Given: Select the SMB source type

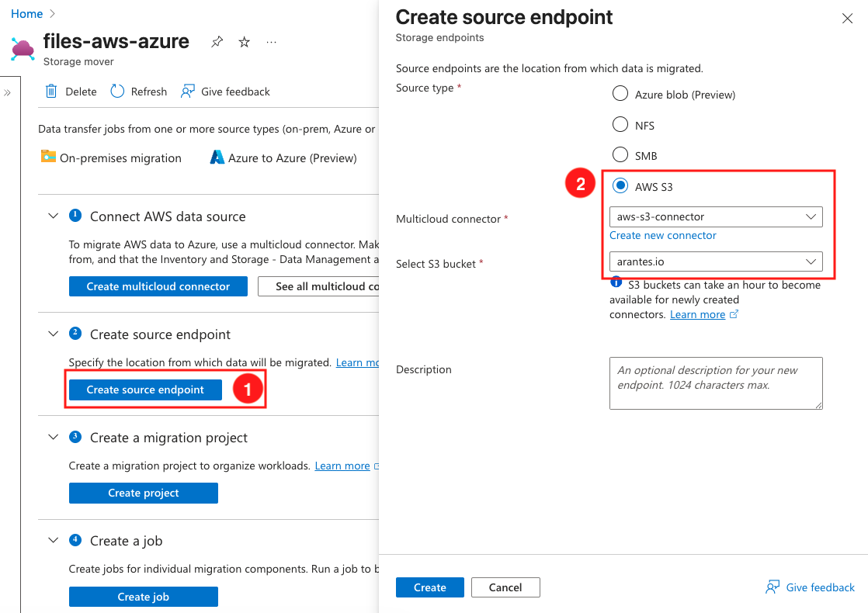Looking at the screenshot, I should (620, 155).
